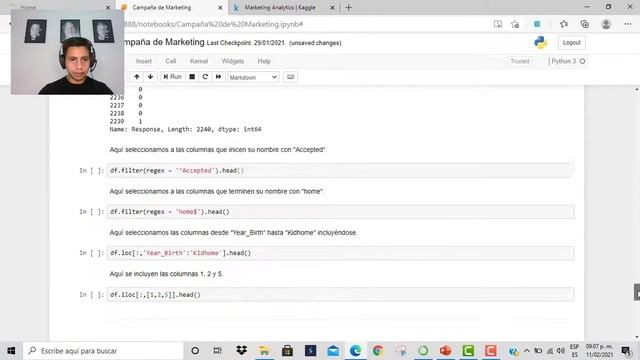Screen dimensions: 640x360
Task: Open Microsoft Edge from the taskbar
Action: click(x=356, y=351)
